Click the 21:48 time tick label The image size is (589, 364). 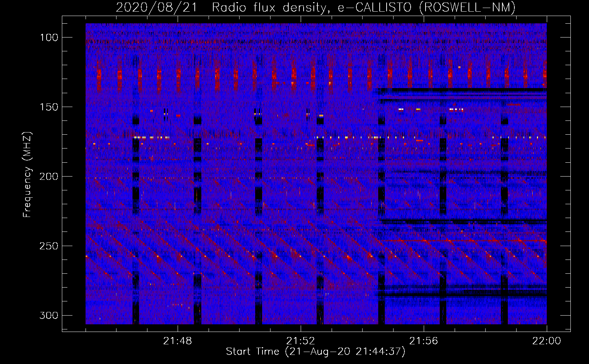[178, 341]
